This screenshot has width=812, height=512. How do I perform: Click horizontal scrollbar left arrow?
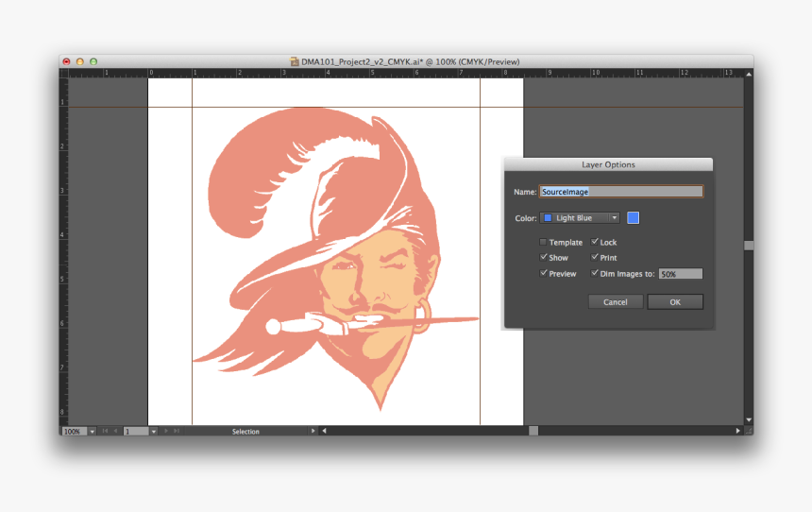click(324, 431)
